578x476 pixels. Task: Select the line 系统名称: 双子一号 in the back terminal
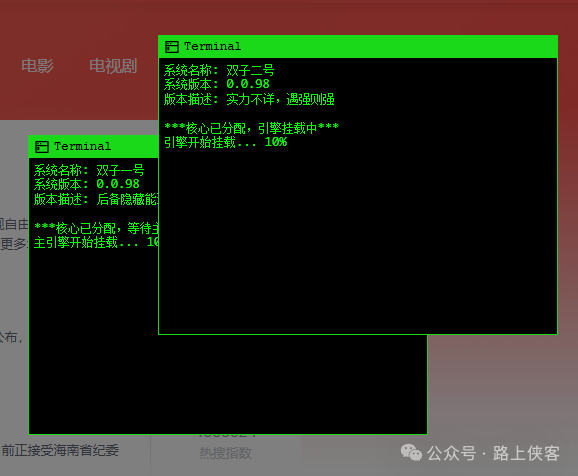[x=89, y=170]
